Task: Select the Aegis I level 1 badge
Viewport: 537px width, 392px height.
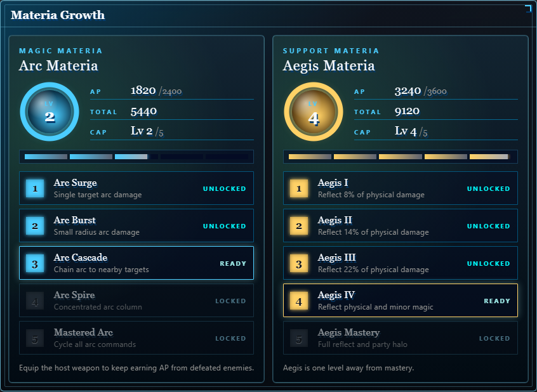Action: pyautogui.click(x=299, y=188)
